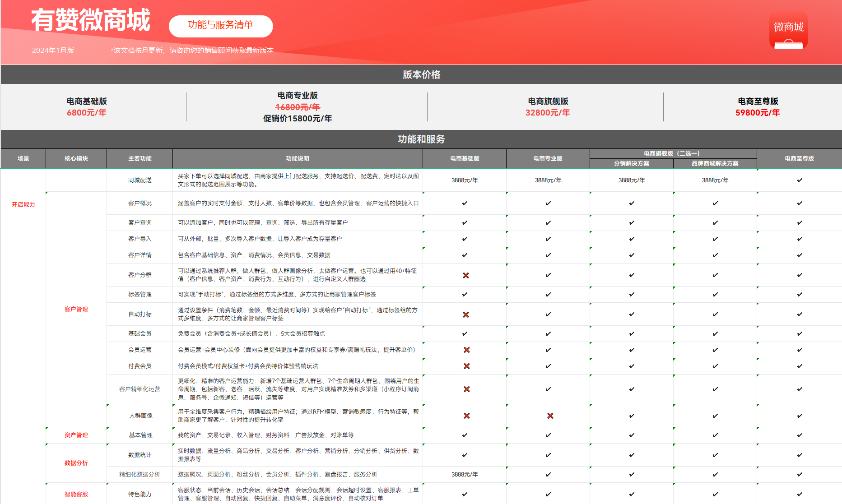Select 电商专业版 header in the feature table
Image resolution: width=842 pixels, height=504 pixels.
tap(548, 159)
